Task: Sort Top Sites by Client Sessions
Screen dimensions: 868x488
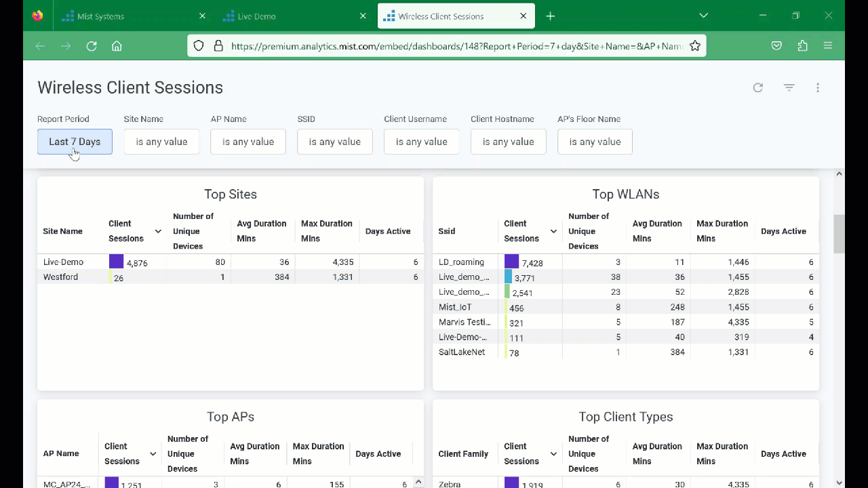Action: (x=126, y=231)
